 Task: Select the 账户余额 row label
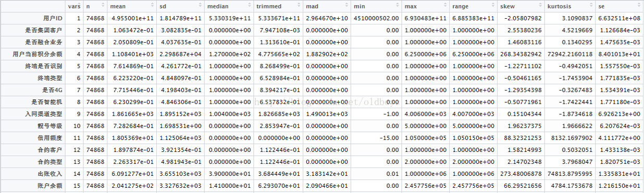[x=50, y=185]
